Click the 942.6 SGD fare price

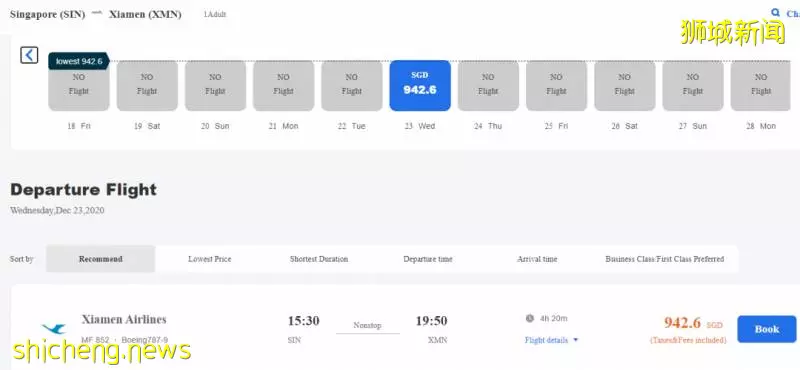693,323
